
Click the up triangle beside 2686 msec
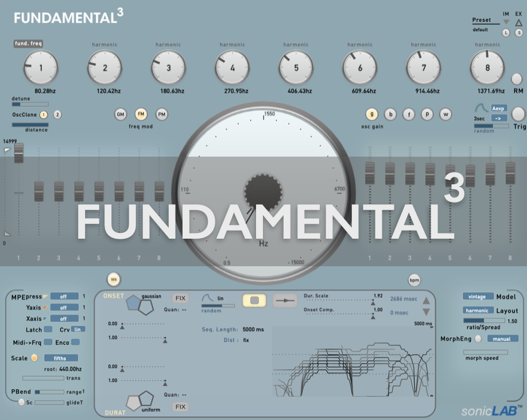point(426,300)
